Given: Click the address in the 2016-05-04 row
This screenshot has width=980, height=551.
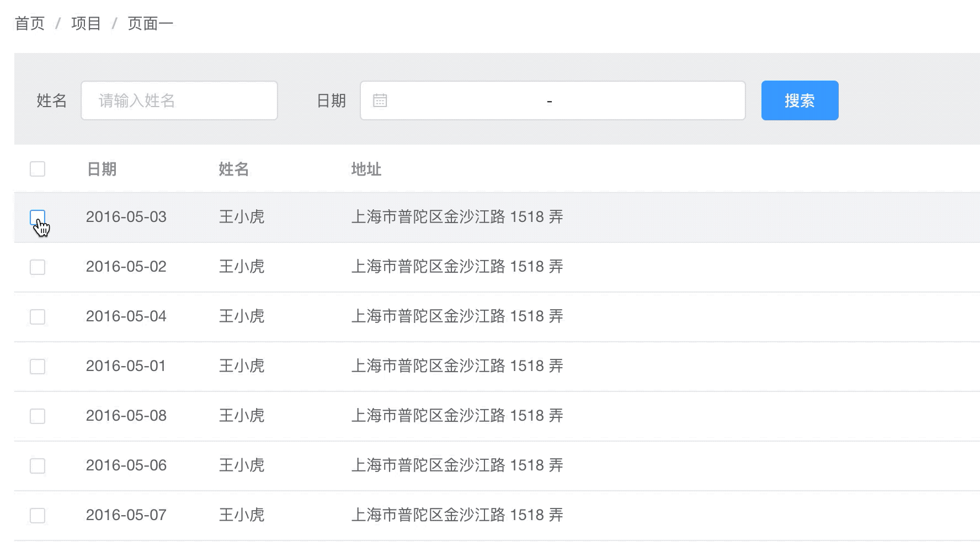Looking at the screenshot, I should pyautogui.click(x=457, y=316).
